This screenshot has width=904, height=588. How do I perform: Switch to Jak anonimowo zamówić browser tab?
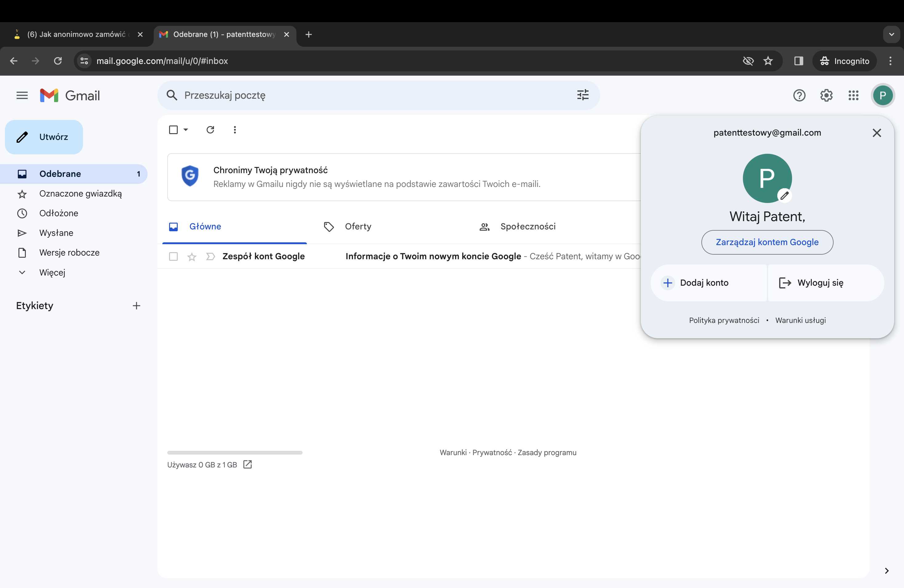tap(78, 34)
